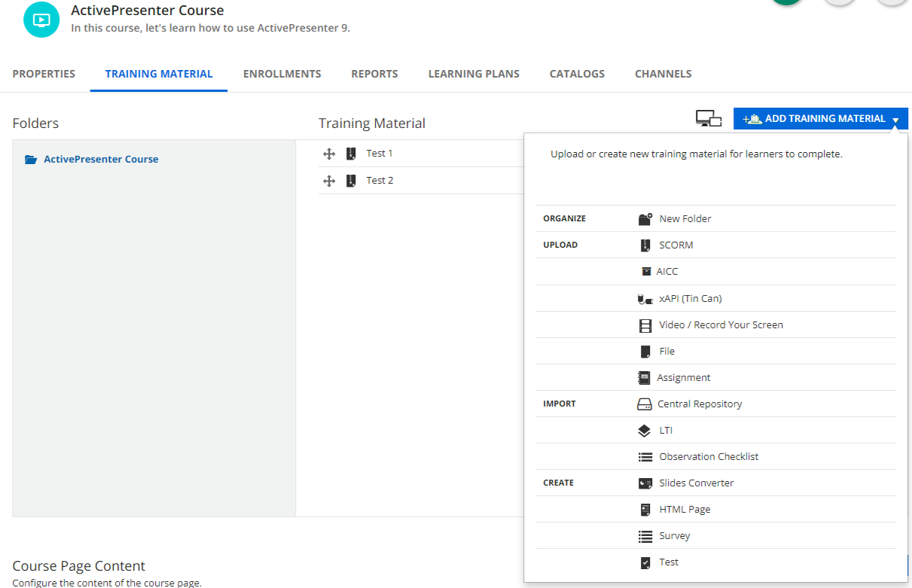Select the Assignment option
The width and height of the screenshot is (912, 588).
coord(684,378)
